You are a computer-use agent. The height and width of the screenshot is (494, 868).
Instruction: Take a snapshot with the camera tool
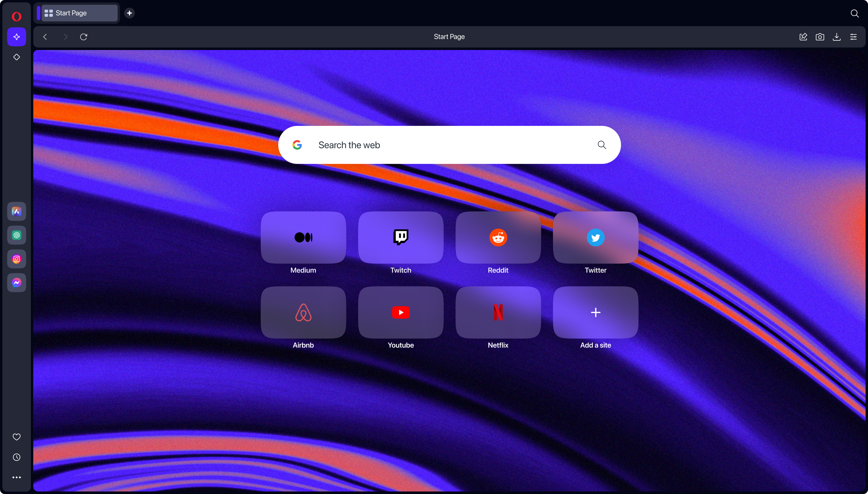point(820,37)
